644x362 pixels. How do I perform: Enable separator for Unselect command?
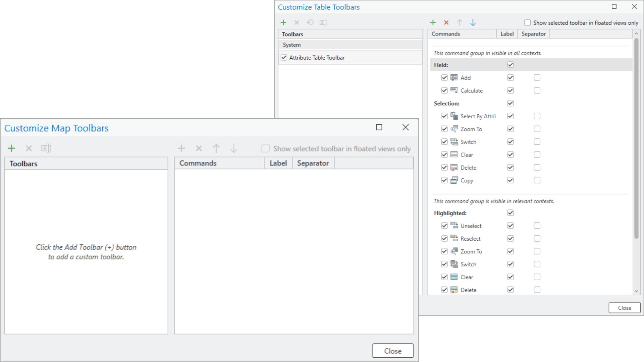click(537, 226)
